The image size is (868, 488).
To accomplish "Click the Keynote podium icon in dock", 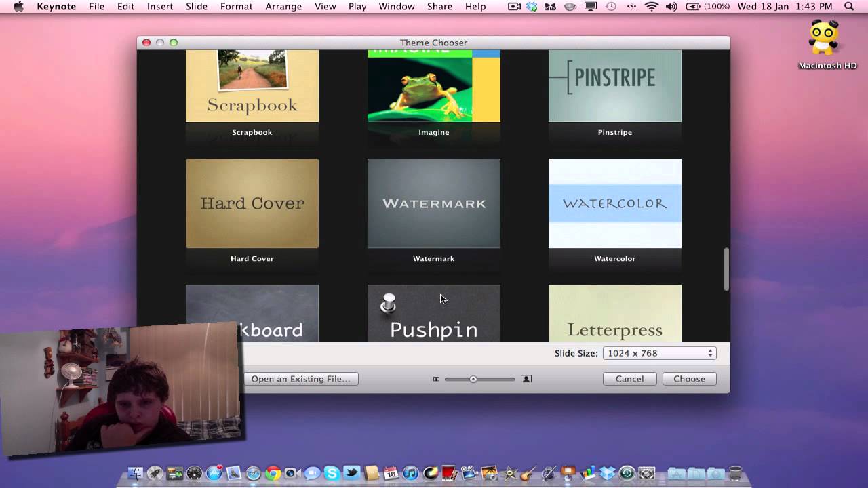I will coord(568,473).
